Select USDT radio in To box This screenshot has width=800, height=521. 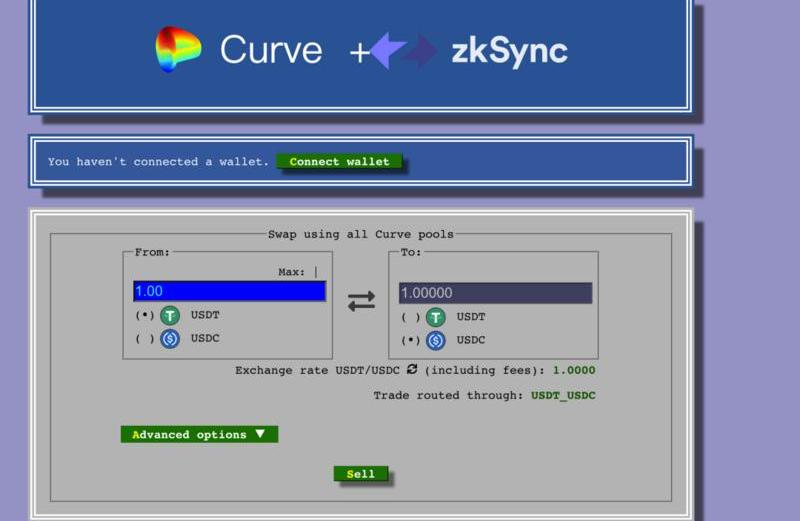(410, 317)
